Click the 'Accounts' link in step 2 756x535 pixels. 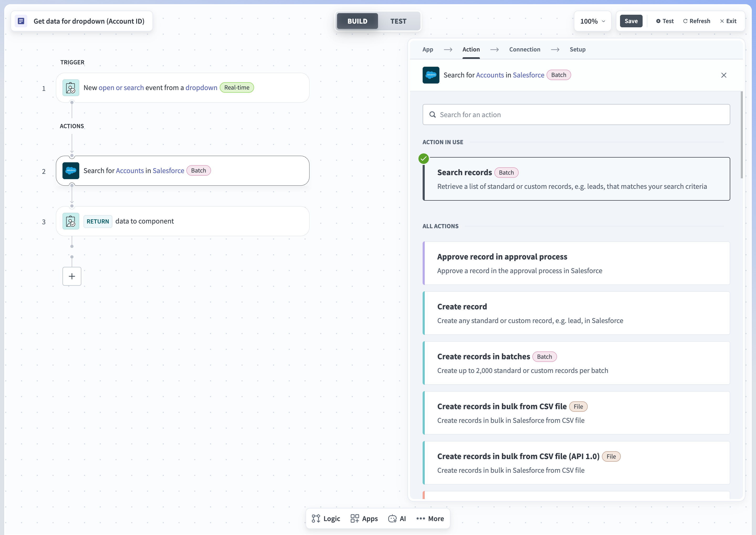(130, 171)
